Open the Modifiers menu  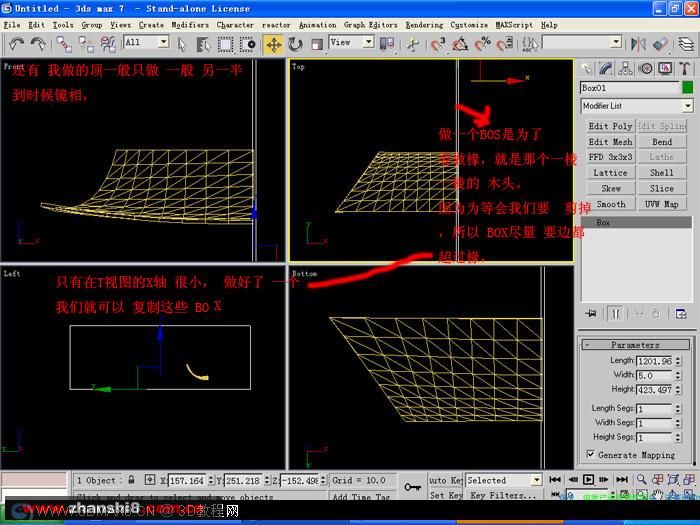tap(190, 25)
